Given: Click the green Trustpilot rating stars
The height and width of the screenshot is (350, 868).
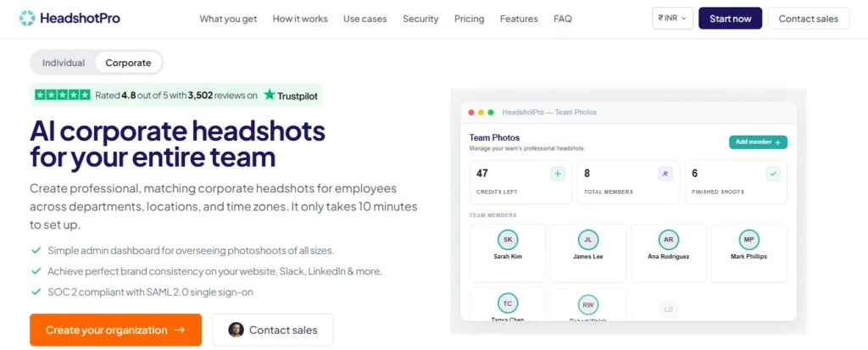Looking at the screenshot, I should pos(63,95).
